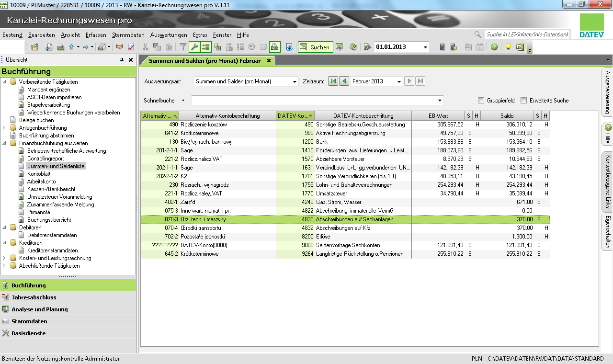The image size is (613, 364).
Task: Click the handshake toolbar icon
Action: [x=120, y=47]
